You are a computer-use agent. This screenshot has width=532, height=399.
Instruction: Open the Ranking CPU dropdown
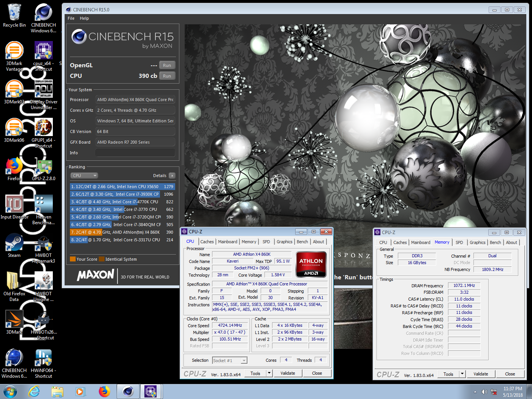(84, 176)
